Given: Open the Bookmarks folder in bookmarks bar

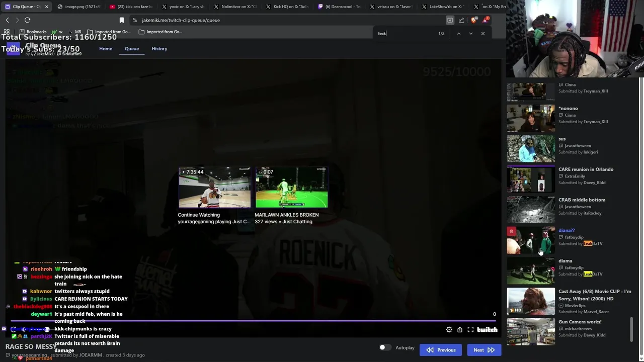Looking at the screenshot, I should click(33, 32).
